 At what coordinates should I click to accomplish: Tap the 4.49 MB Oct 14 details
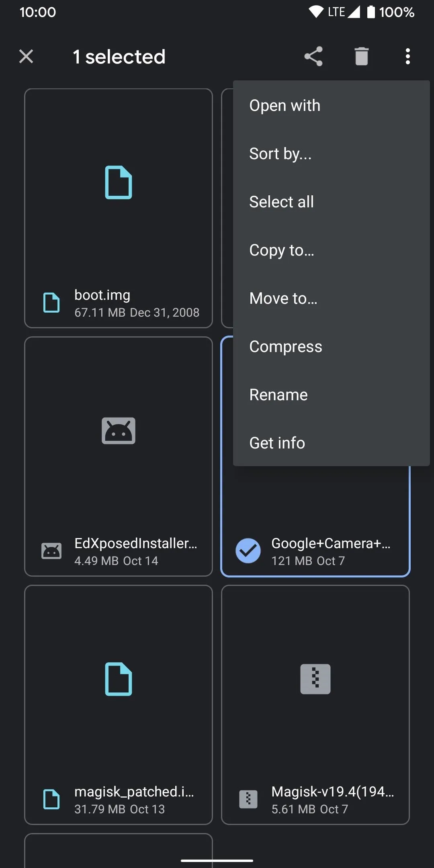point(116,561)
